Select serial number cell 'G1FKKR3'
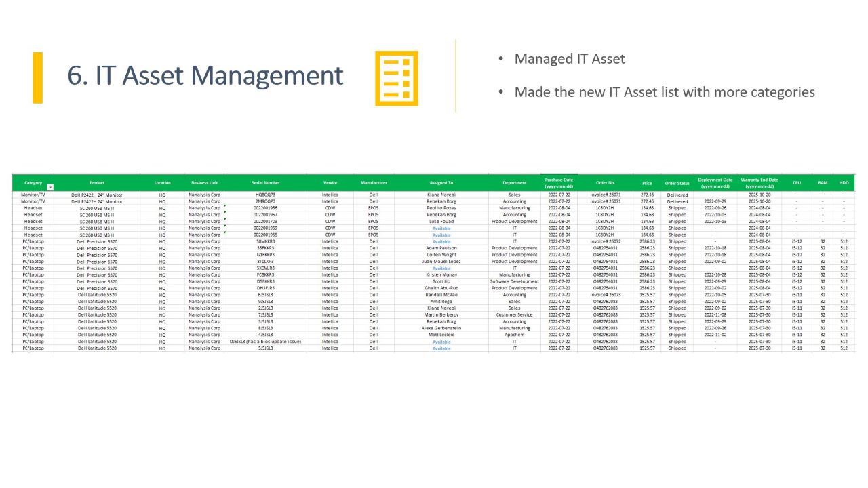The image size is (868, 488). [265, 255]
